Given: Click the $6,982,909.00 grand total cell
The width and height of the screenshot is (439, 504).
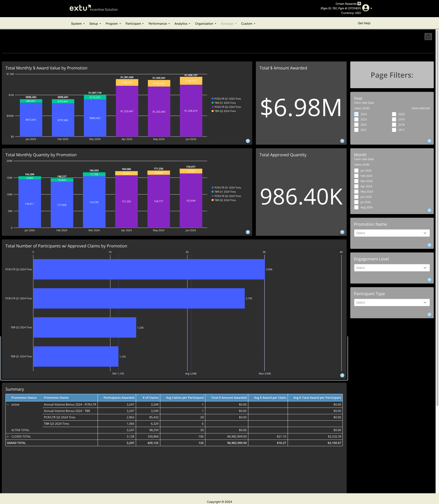Looking at the screenshot, I should click(x=227, y=443).
